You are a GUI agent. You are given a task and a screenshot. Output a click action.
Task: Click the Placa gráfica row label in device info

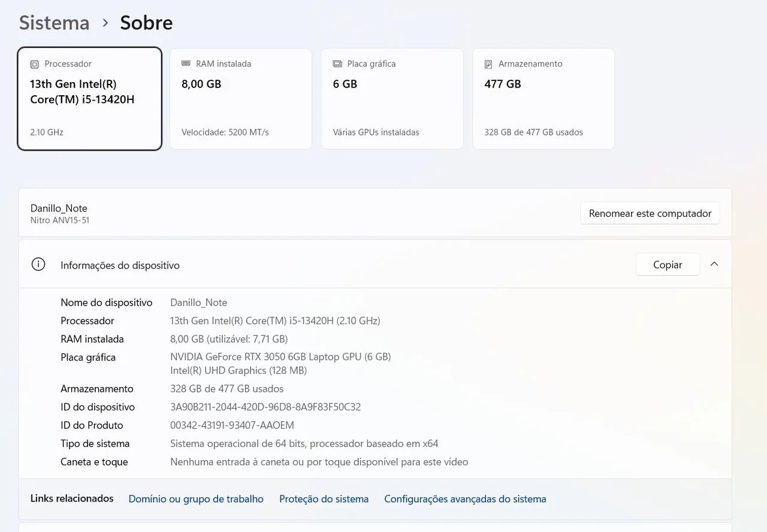pyautogui.click(x=88, y=358)
